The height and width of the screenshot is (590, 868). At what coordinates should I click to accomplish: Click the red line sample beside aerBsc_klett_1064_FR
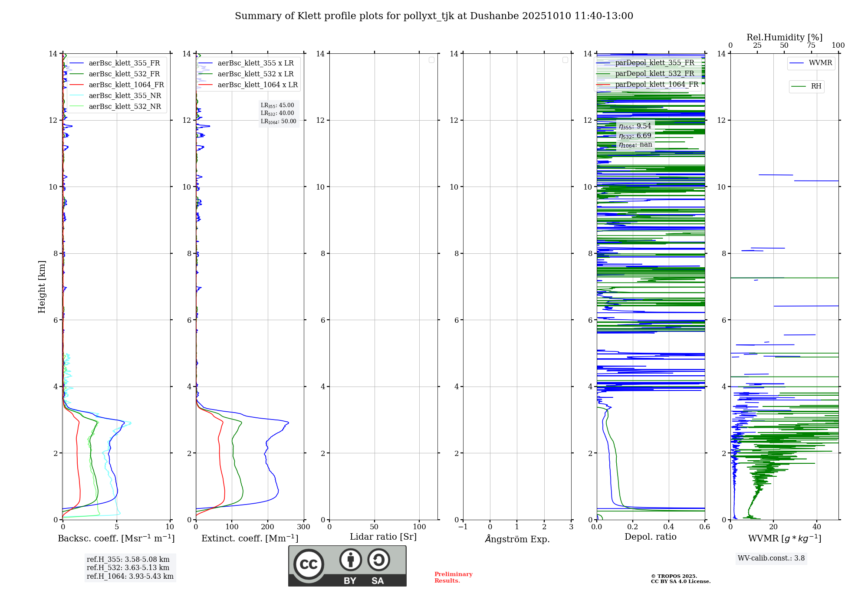pos(77,85)
